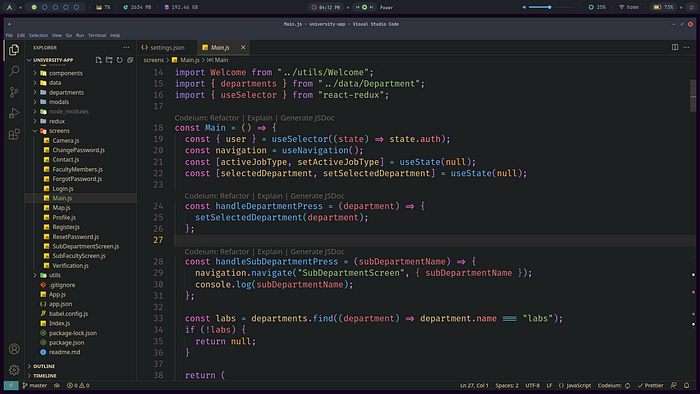
Task: Open the Terminal menu
Action: 97,35
